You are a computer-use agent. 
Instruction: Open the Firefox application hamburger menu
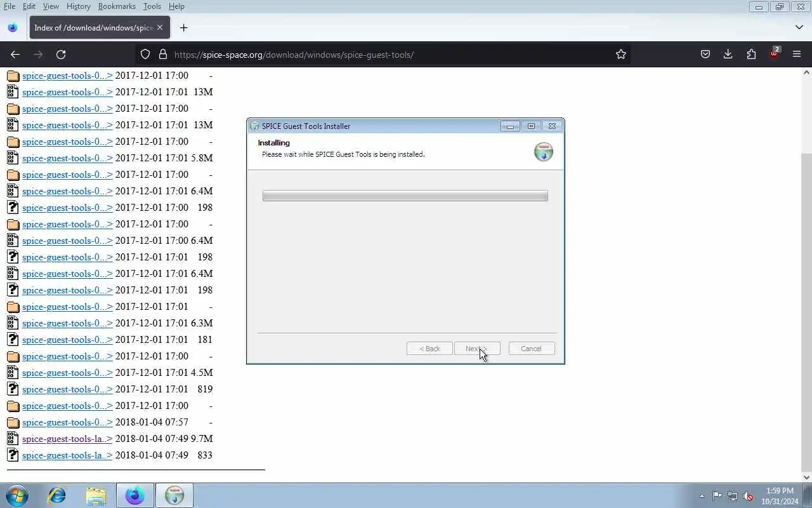tap(797, 55)
